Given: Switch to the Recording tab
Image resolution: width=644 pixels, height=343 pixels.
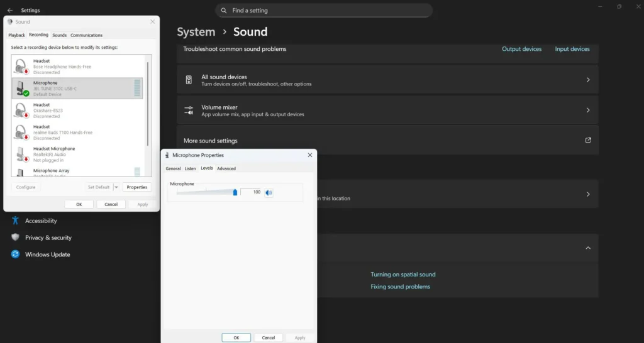Looking at the screenshot, I should 38,35.
